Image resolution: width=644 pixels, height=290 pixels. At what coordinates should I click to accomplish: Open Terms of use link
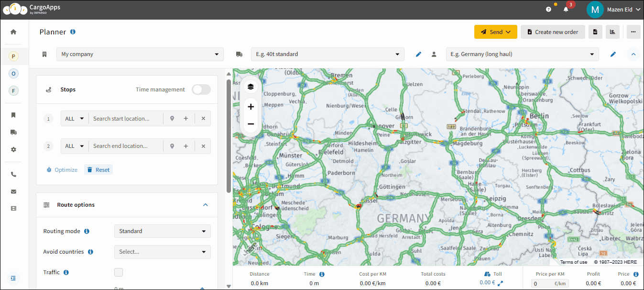(x=574, y=262)
